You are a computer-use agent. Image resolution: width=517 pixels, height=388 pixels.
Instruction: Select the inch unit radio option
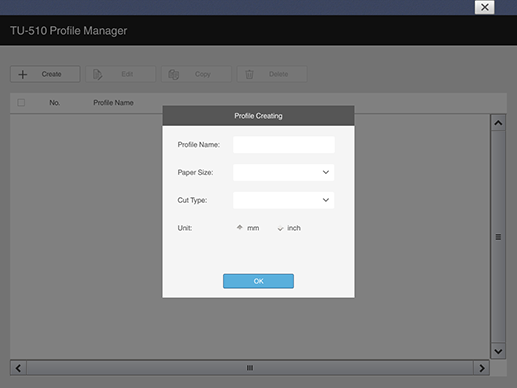click(280, 228)
